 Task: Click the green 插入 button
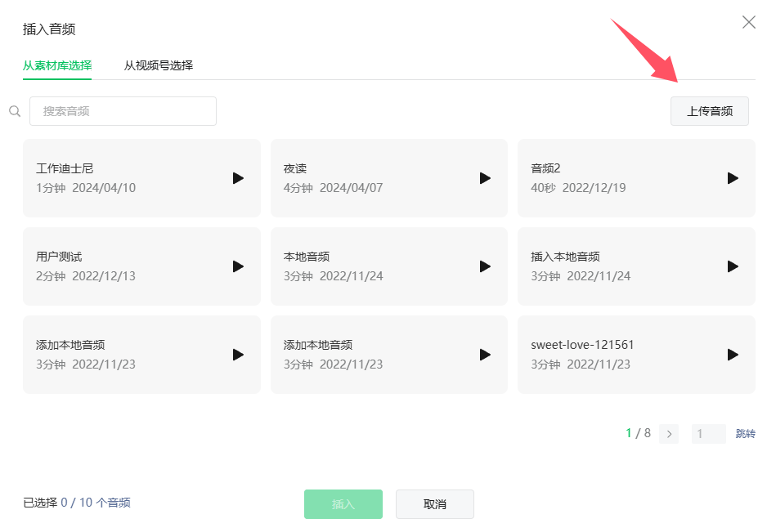point(343,504)
